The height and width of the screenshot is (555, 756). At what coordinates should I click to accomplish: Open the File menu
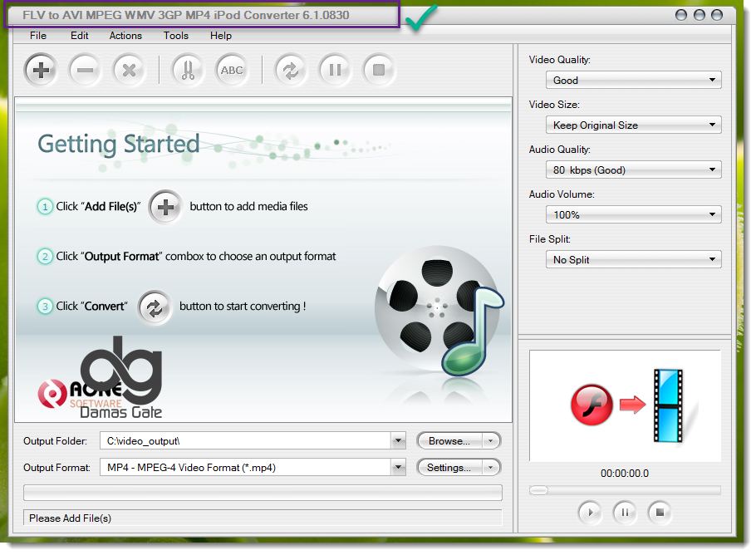pos(38,36)
